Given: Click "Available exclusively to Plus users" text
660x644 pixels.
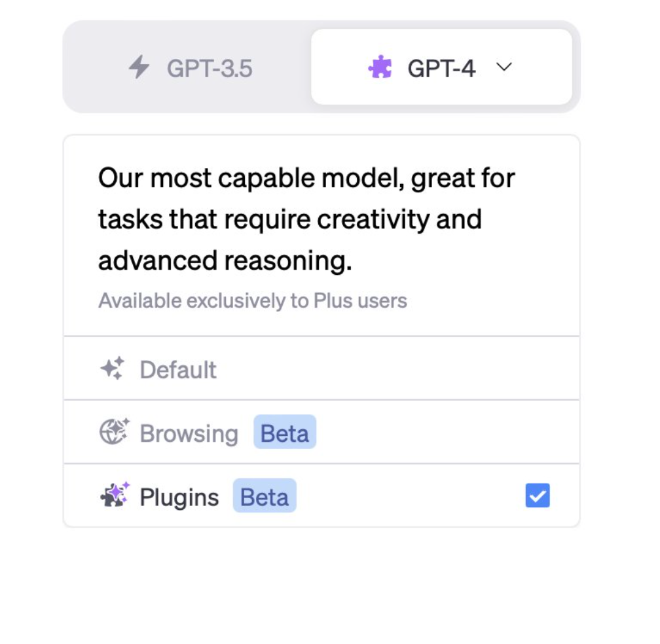Looking at the screenshot, I should pos(253,301).
